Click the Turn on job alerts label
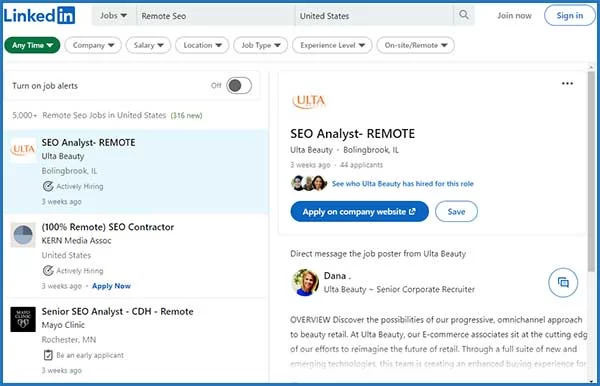The image size is (600, 386). pos(45,86)
